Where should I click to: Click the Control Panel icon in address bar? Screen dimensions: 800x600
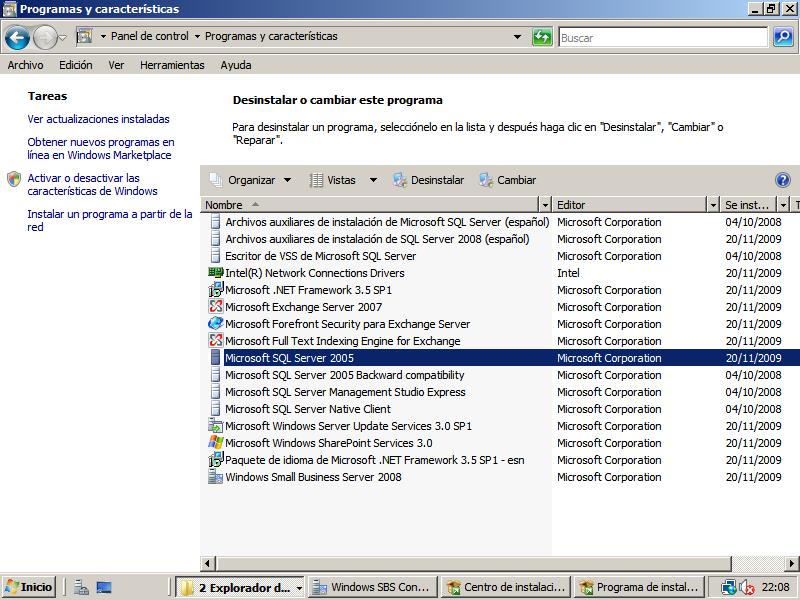coord(84,36)
